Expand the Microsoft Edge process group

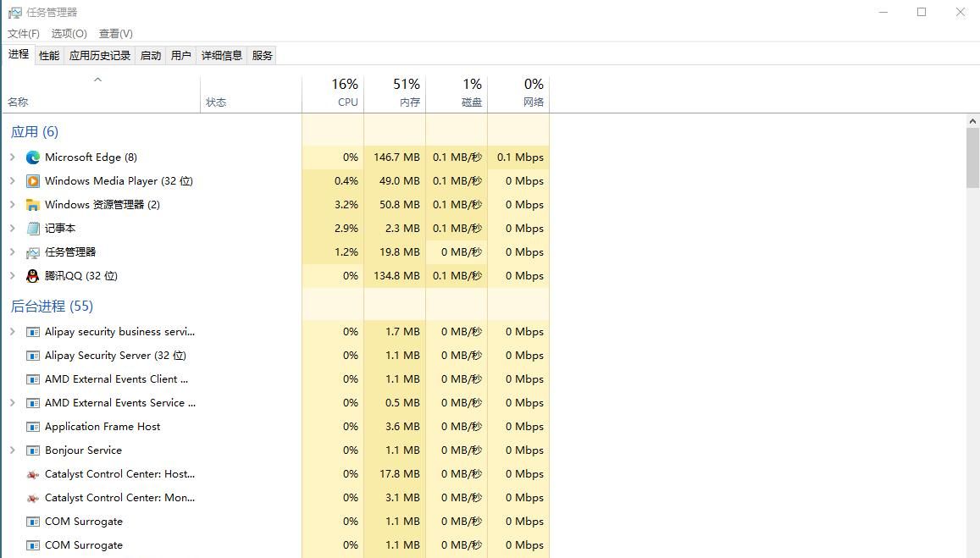click(x=12, y=157)
